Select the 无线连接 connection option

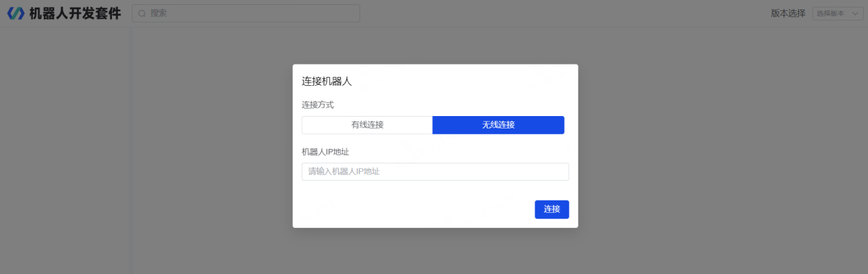pos(498,125)
